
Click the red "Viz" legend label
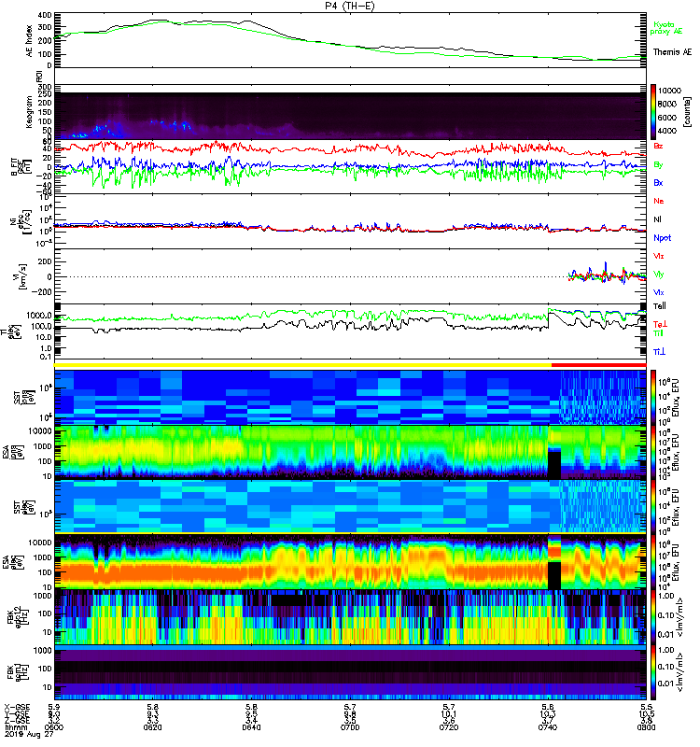(659, 256)
